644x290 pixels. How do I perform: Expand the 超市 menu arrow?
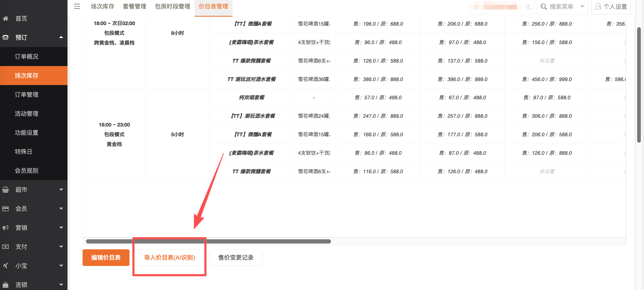61,190
